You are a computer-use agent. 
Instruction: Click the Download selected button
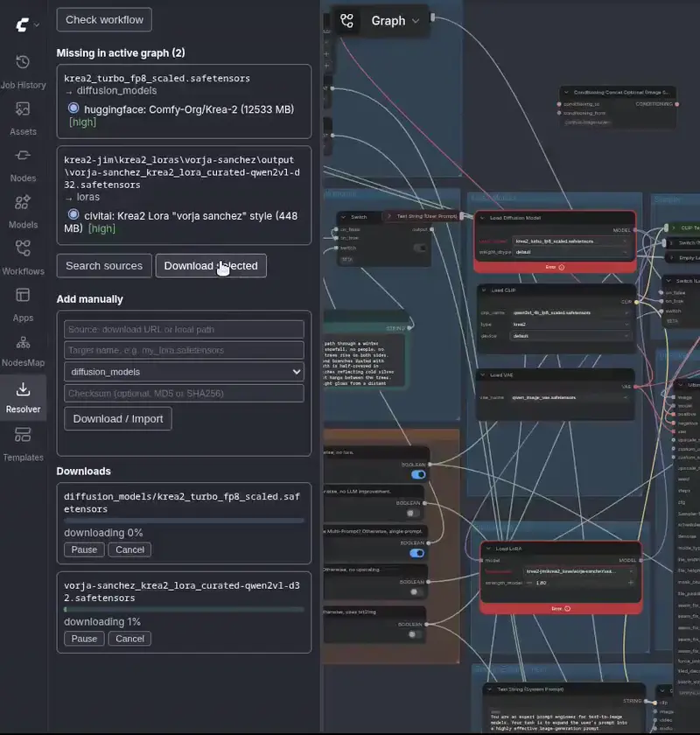[x=211, y=266]
